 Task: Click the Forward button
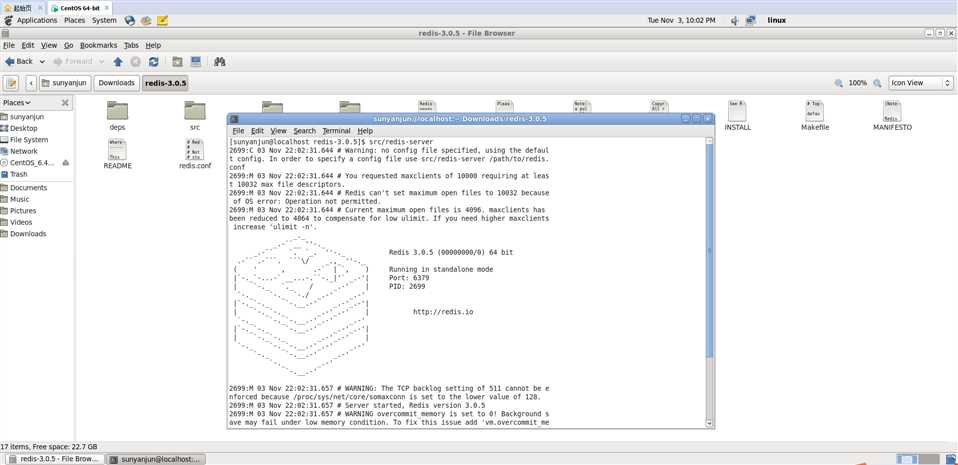(73, 62)
